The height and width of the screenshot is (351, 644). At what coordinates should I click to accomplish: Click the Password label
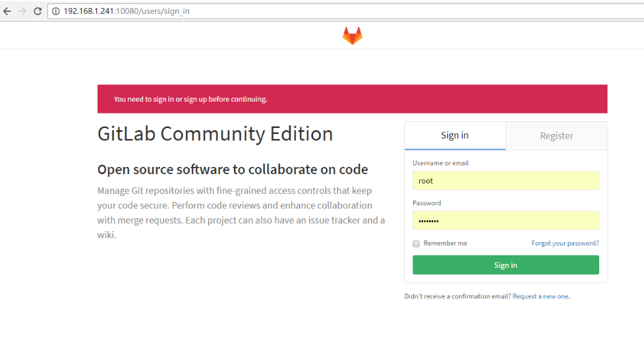click(426, 203)
